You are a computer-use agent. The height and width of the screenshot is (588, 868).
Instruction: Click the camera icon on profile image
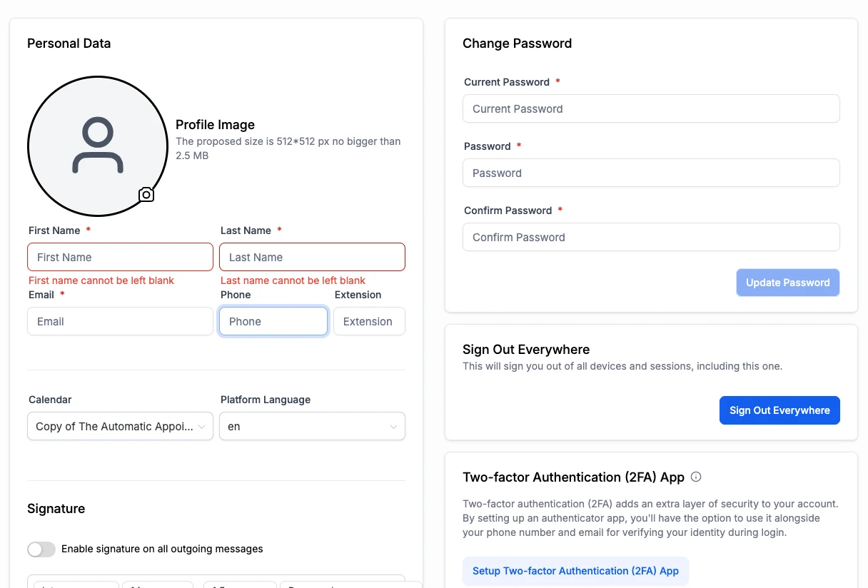coord(146,195)
